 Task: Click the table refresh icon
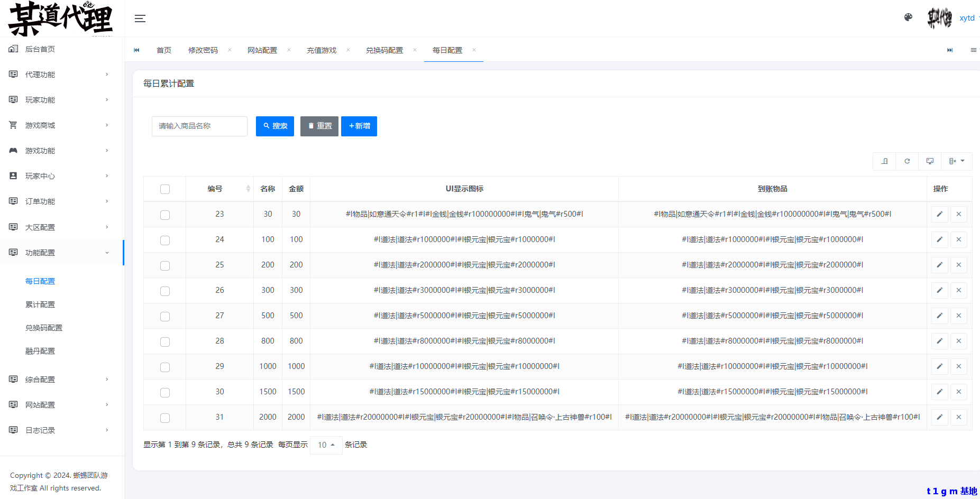point(907,161)
